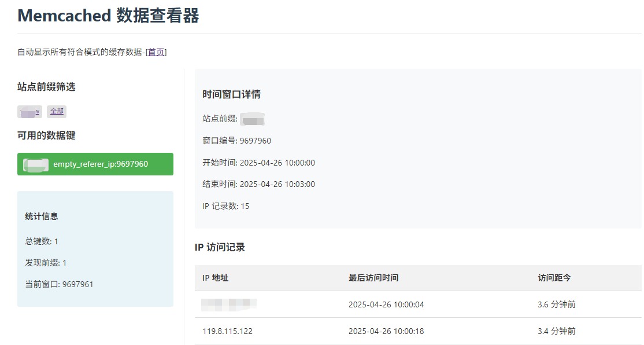The image size is (644, 345).
Task: Select the 全部 prefix filter
Action: 57,112
